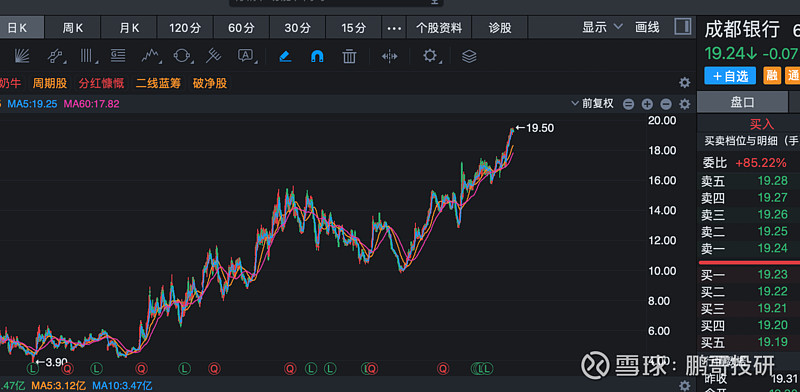Open the 前复权 adjustment dropdown
The height and width of the screenshot is (392, 800).
click(x=592, y=104)
